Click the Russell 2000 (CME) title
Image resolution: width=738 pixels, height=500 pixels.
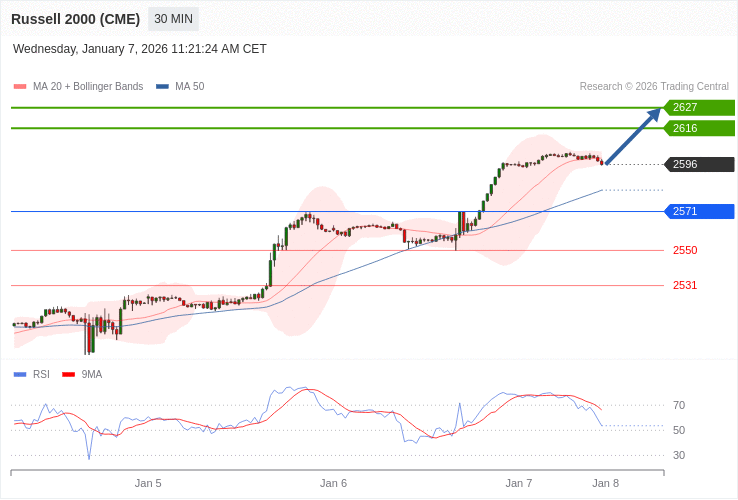tap(75, 19)
